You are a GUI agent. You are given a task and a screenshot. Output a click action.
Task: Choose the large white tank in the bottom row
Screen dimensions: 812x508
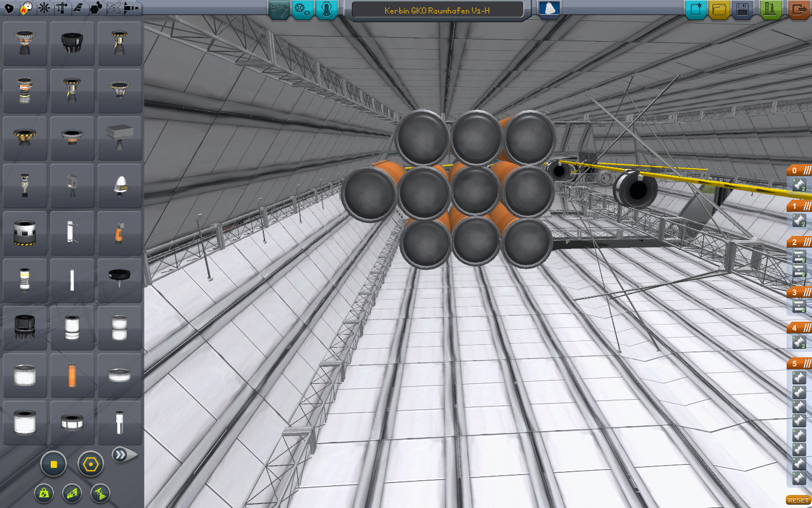click(25, 423)
